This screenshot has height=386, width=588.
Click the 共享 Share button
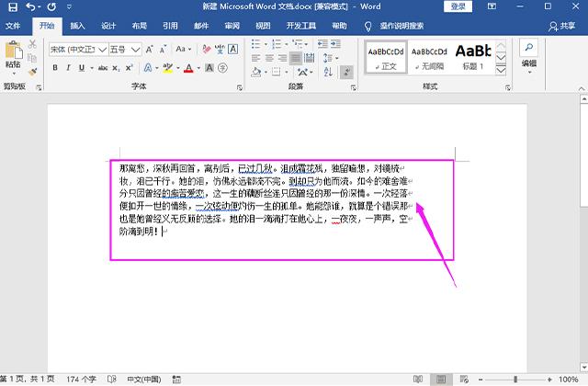point(561,26)
